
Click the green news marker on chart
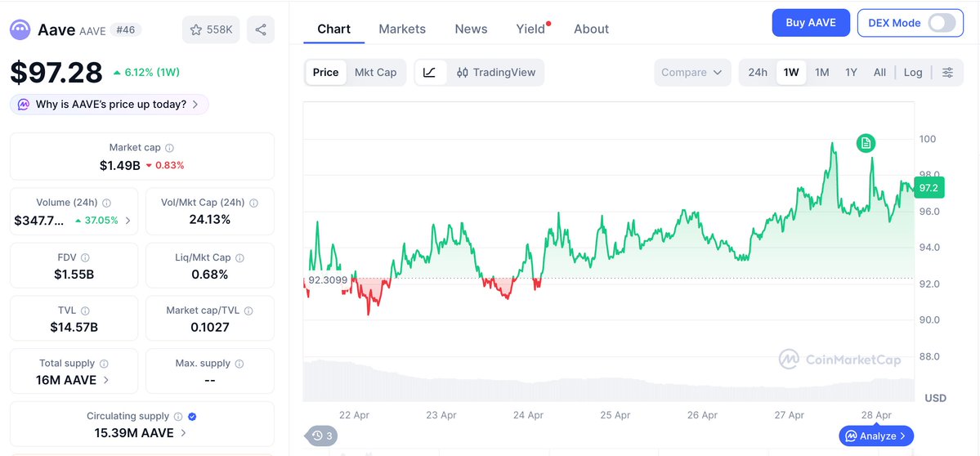click(x=866, y=144)
